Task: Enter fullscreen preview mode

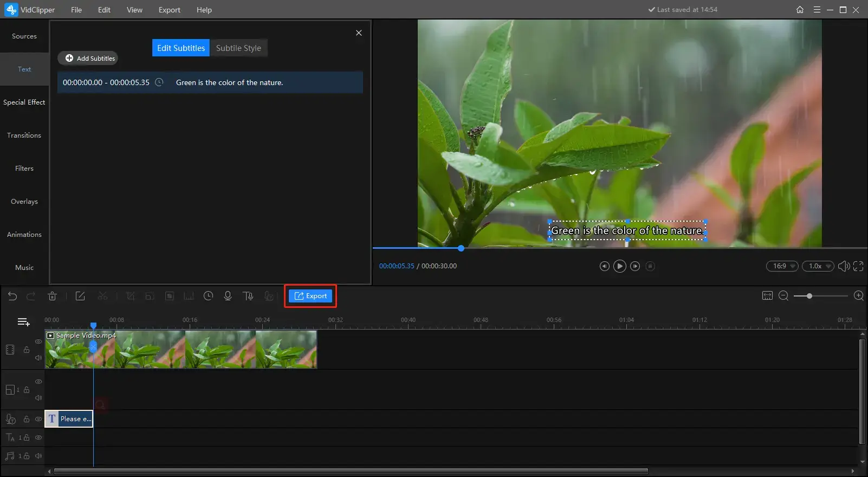Action: [858, 266]
